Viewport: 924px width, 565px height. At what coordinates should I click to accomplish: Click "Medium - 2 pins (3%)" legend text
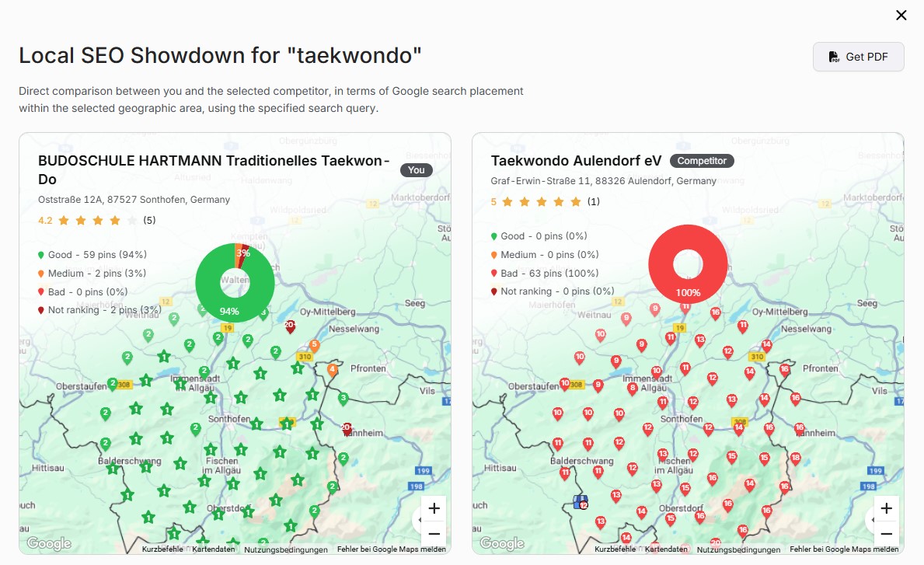(x=97, y=274)
